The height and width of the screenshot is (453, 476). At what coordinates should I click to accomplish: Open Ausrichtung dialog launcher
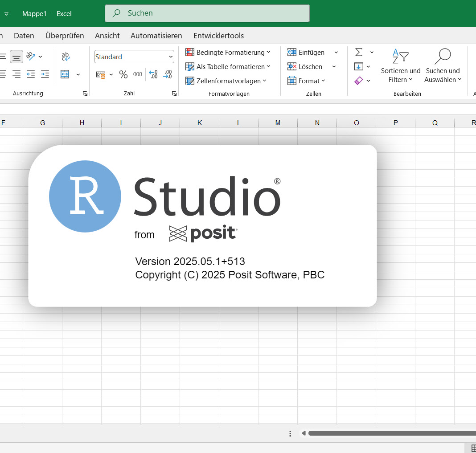pyautogui.click(x=85, y=94)
